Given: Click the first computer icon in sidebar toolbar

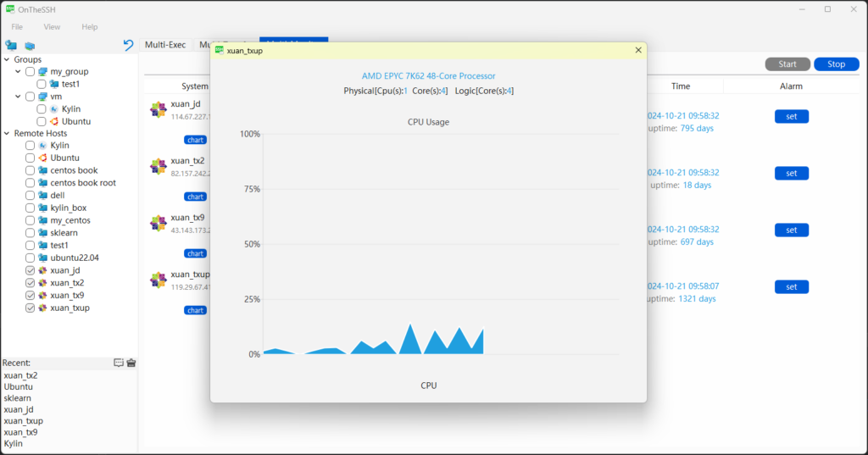Looking at the screenshot, I should pyautogui.click(x=11, y=45).
